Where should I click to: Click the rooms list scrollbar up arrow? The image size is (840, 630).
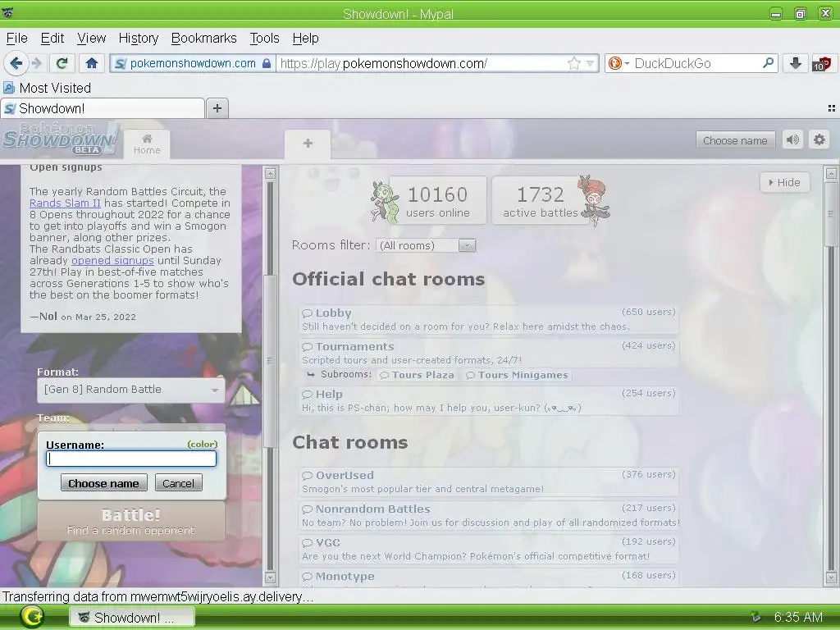click(x=831, y=173)
